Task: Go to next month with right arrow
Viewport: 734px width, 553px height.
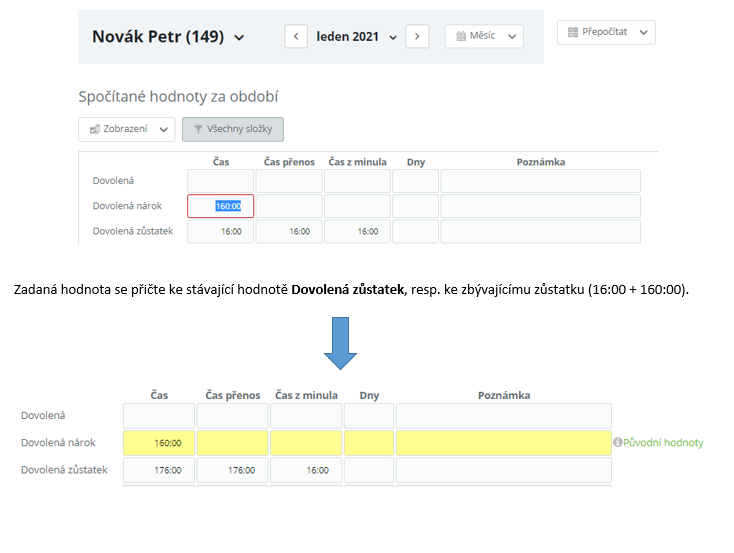Action: click(x=418, y=37)
